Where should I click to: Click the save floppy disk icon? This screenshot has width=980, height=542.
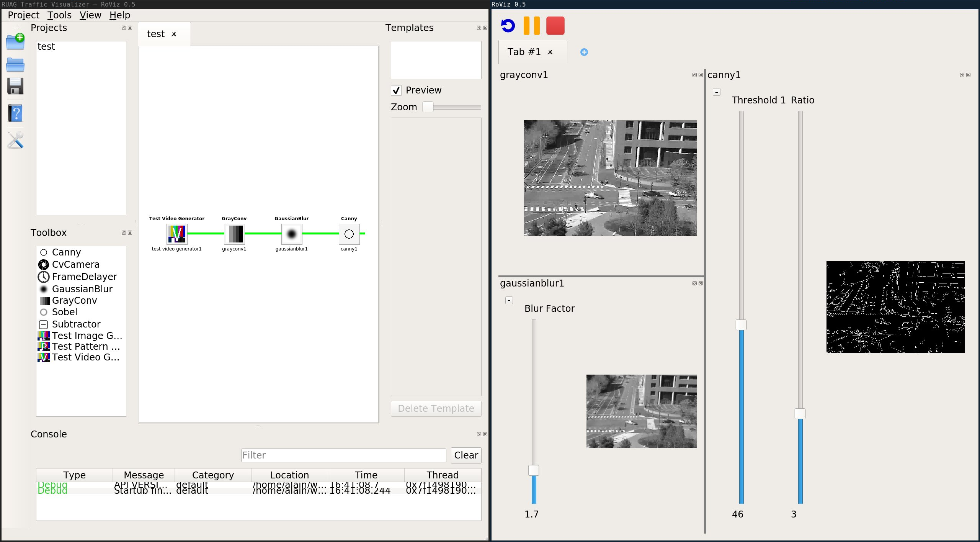pos(15,86)
